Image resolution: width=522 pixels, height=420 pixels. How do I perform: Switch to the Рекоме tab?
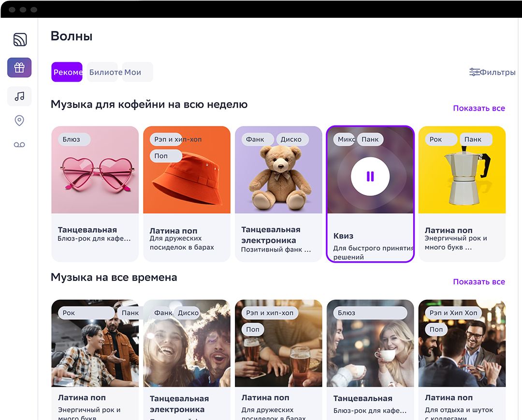point(67,72)
